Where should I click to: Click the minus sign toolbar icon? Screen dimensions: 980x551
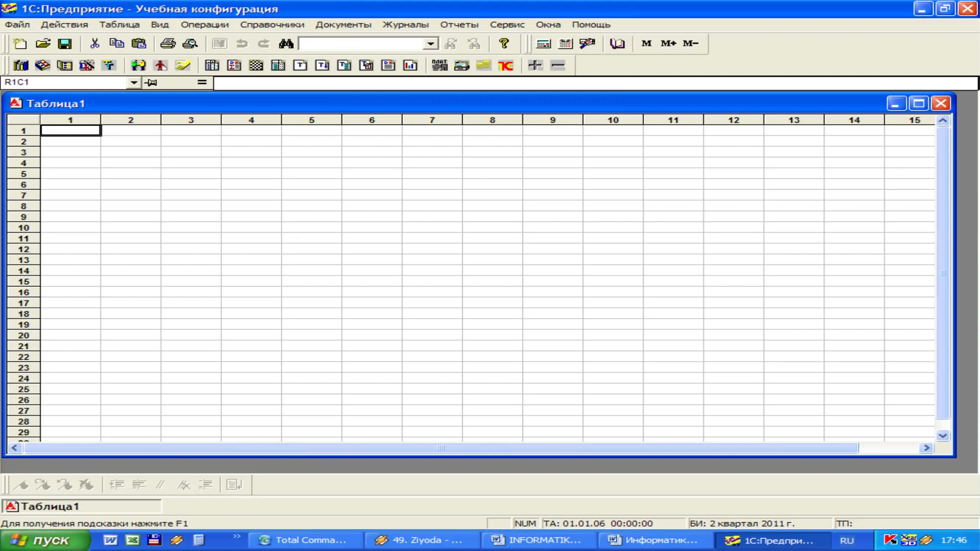[558, 65]
